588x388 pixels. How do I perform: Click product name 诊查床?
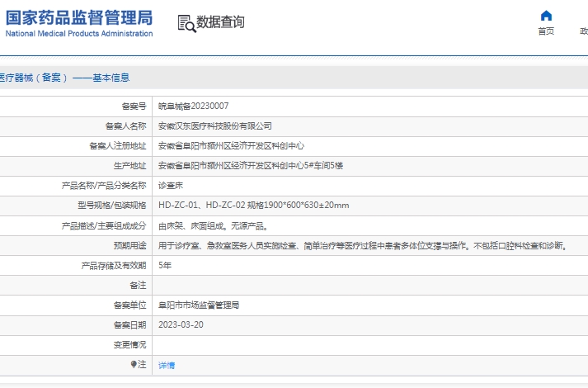[171, 186]
